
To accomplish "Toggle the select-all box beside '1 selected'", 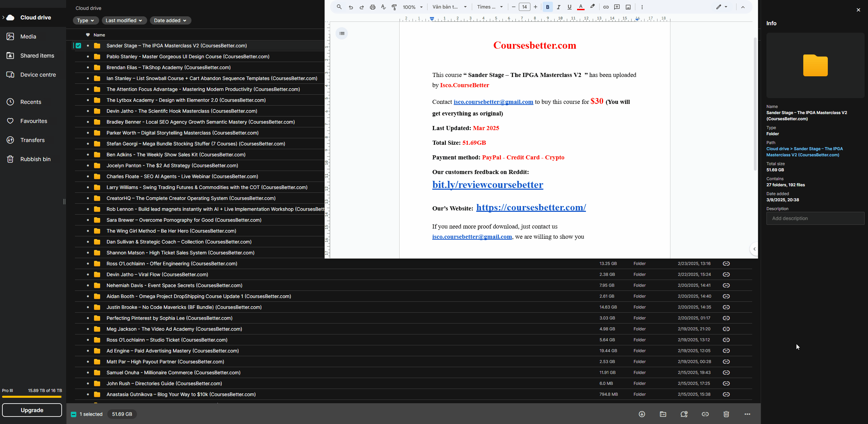I will (x=74, y=414).
